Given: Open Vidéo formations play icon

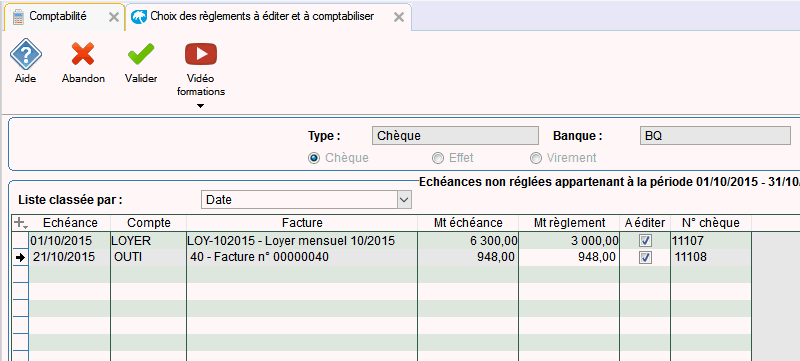Looking at the screenshot, I should coord(201,54).
